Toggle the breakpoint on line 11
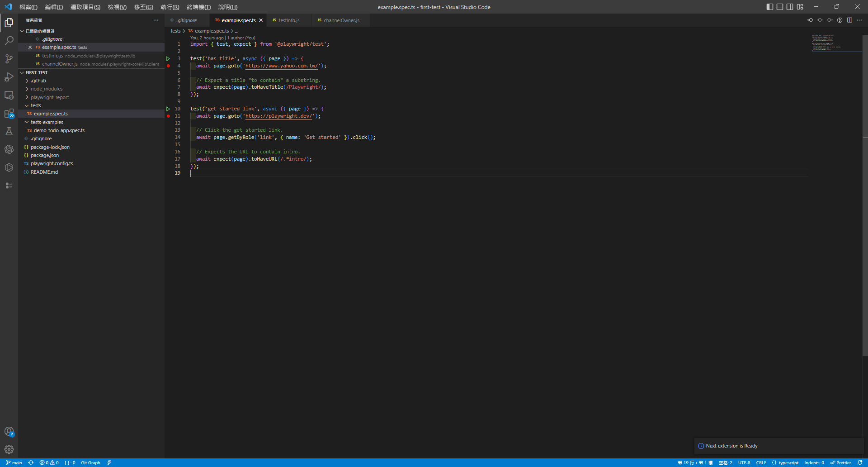 point(169,116)
